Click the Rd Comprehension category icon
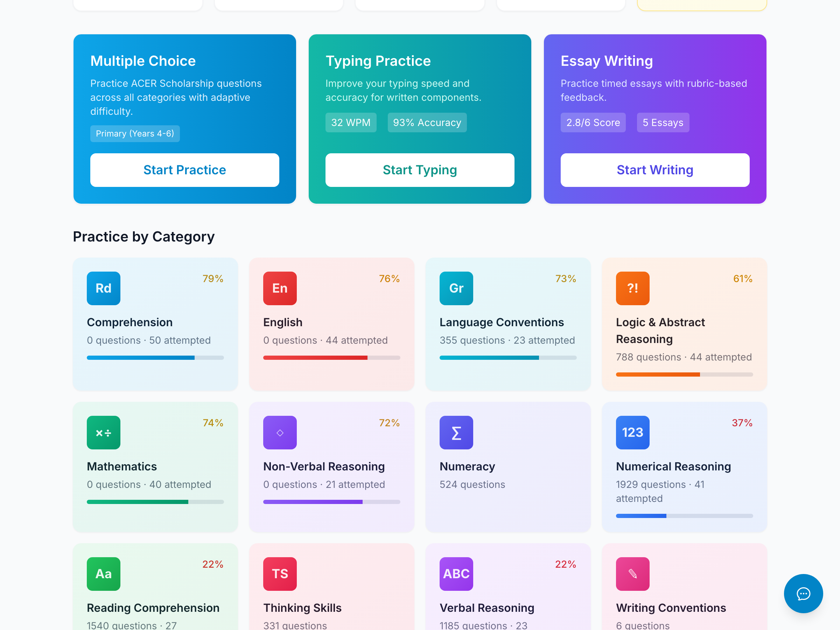This screenshot has width=840, height=630. click(x=103, y=288)
